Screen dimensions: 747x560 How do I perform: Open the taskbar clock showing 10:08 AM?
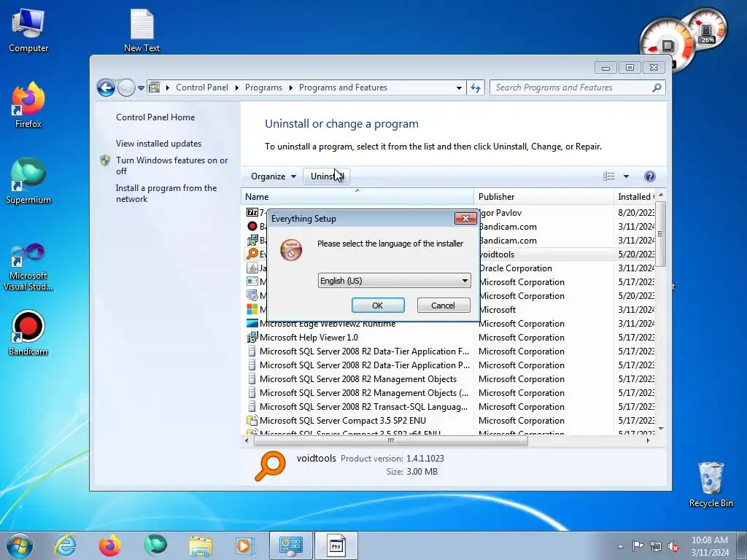[x=710, y=546]
